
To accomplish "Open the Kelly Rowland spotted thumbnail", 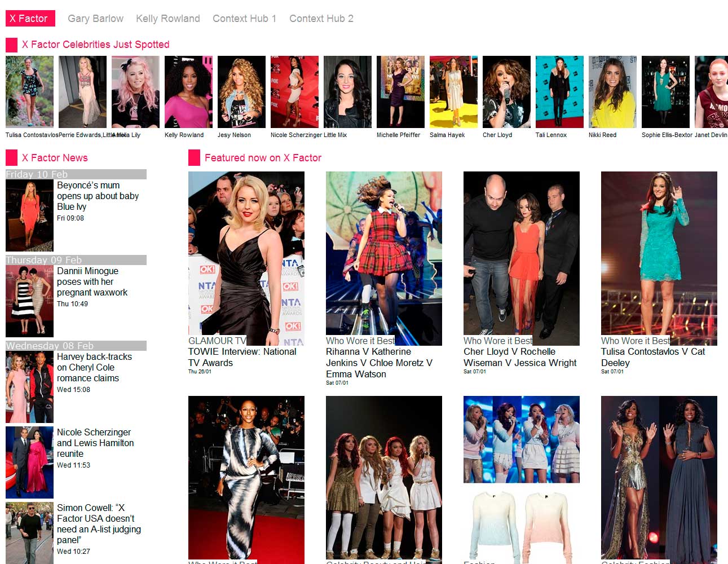I will pyautogui.click(x=188, y=92).
